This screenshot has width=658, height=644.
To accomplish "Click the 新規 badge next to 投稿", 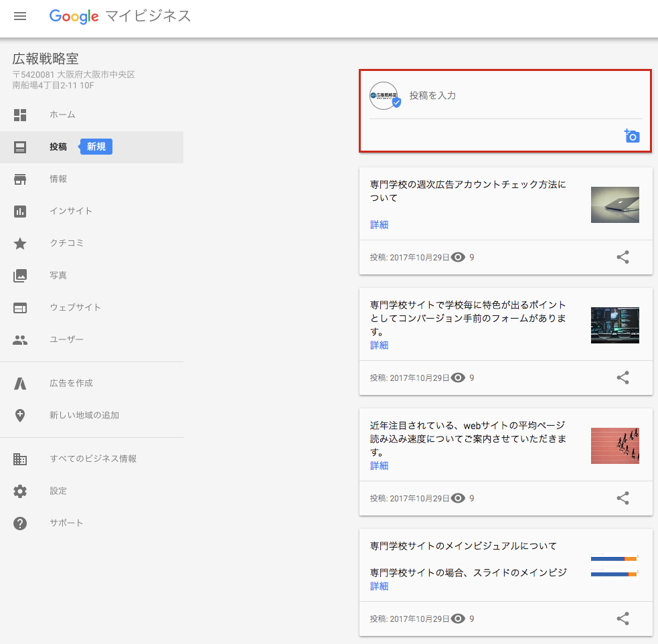I will point(96,147).
